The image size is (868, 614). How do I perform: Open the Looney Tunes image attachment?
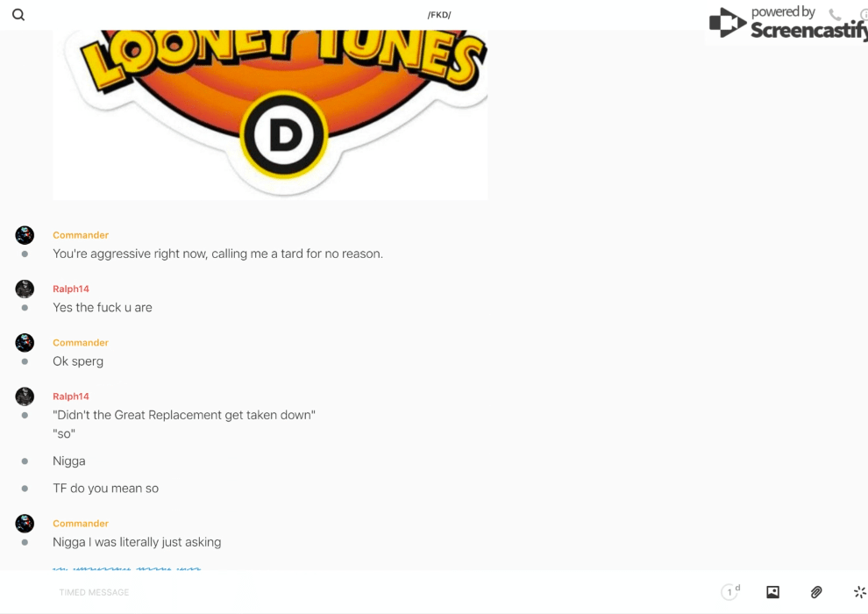(x=270, y=115)
